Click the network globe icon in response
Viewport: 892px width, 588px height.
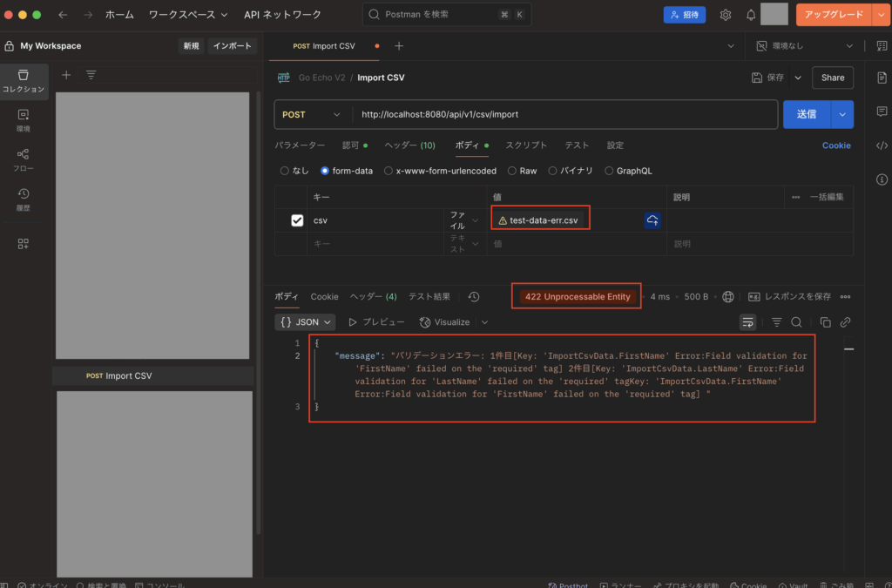click(x=727, y=297)
